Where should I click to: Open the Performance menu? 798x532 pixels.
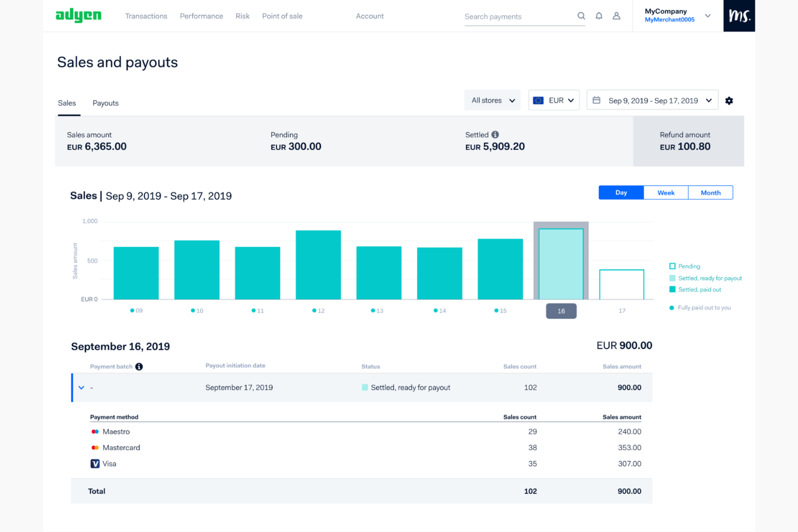202,16
